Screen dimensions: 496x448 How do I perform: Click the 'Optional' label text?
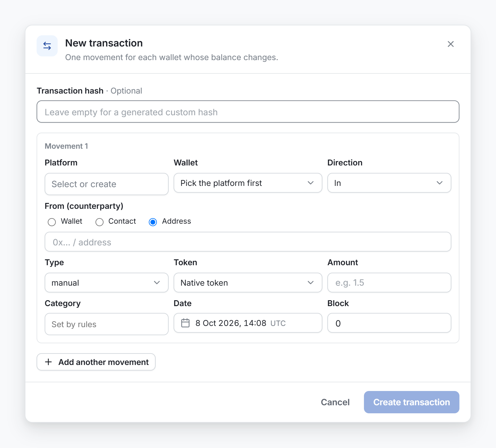[x=126, y=91]
